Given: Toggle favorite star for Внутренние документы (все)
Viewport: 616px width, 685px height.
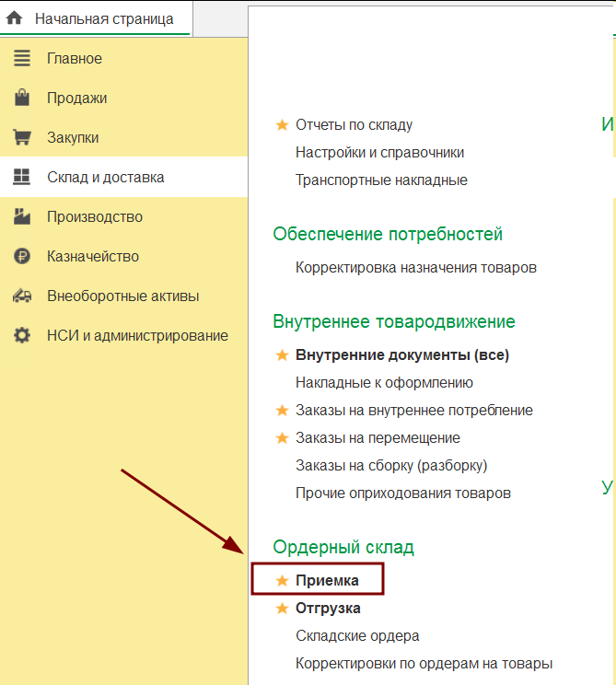Looking at the screenshot, I should [x=283, y=355].
